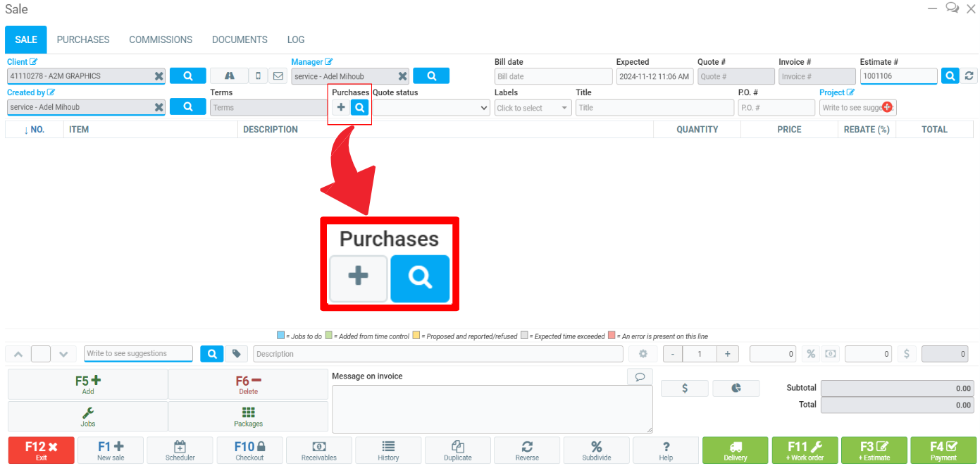980x466 pixels.
Task: Click the Message on invoice text area
Action: point(492,409)
